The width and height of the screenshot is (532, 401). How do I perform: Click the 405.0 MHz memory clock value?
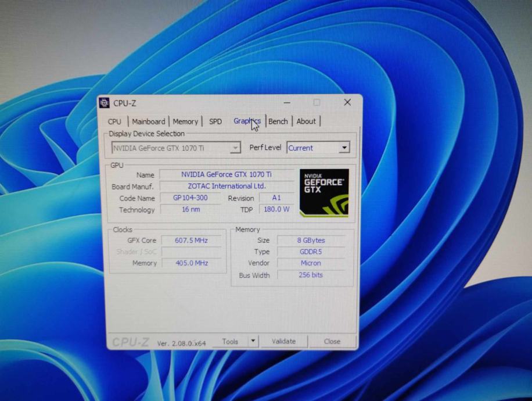coord(192,263)
